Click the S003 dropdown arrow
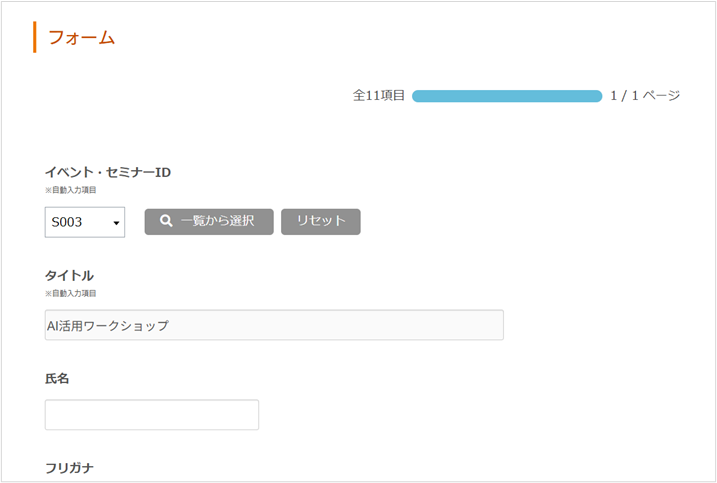This screenshot has height=483, width=717. 117,223
